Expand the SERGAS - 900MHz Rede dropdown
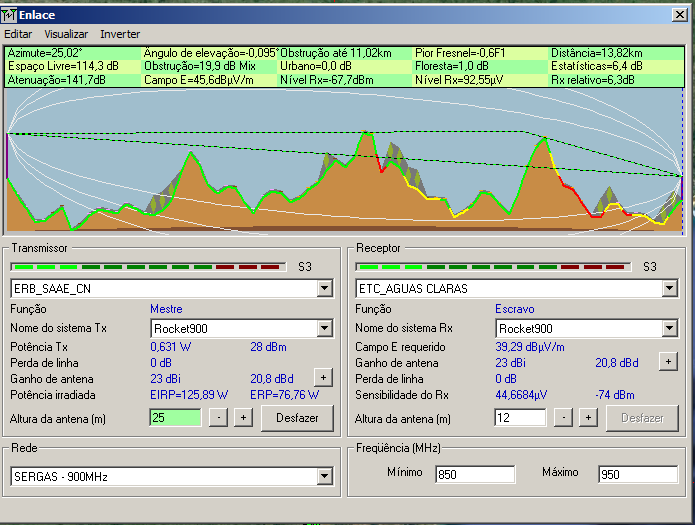695x525 pixels. coord(324,477)
